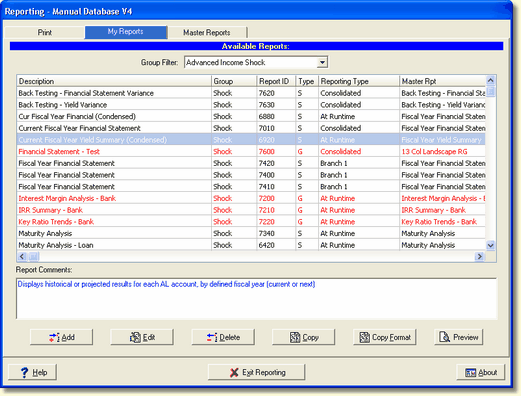This screenshot has height=396, width=521.
Task: Select Fiscal Year Financial Statement report 7410
Action: tap(251, 186)
